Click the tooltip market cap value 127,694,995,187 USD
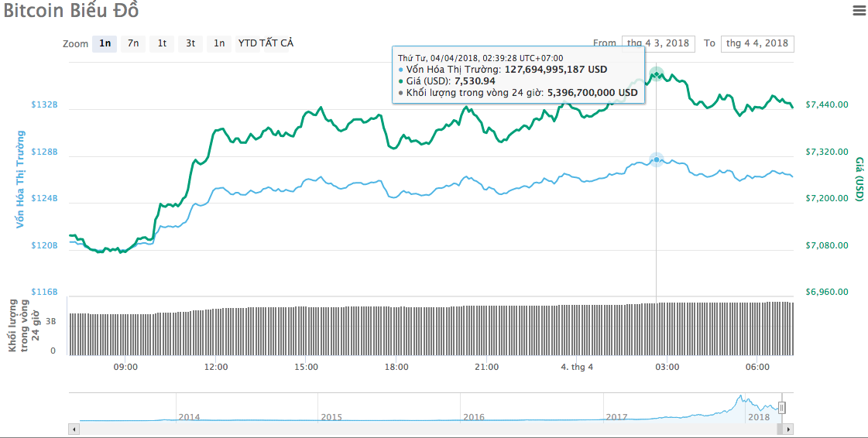Viewport: 868px width, 438px height. coord(556,70)
